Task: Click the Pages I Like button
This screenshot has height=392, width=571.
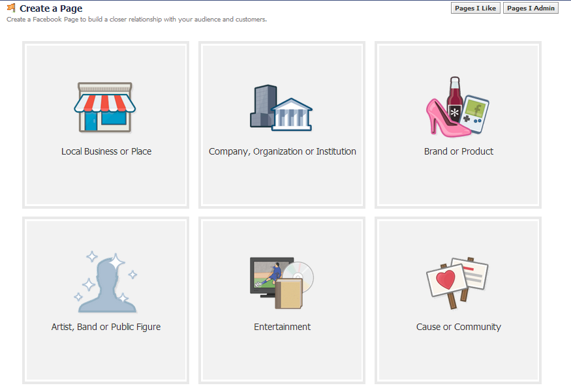Action: [x=475, y=8]
